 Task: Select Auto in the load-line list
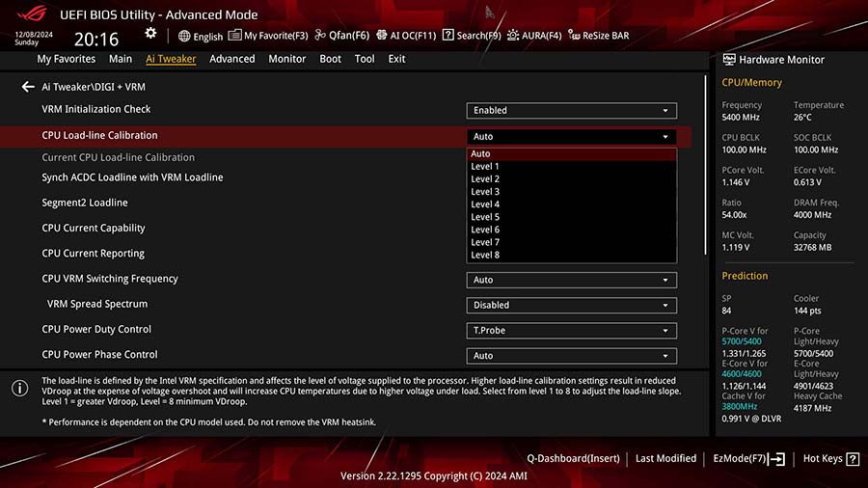571,153
